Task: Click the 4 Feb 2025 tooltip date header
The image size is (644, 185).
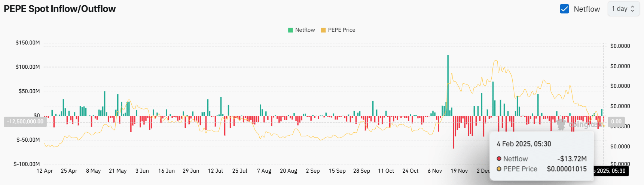Action: pyautogui.click(x=524, y=144)
